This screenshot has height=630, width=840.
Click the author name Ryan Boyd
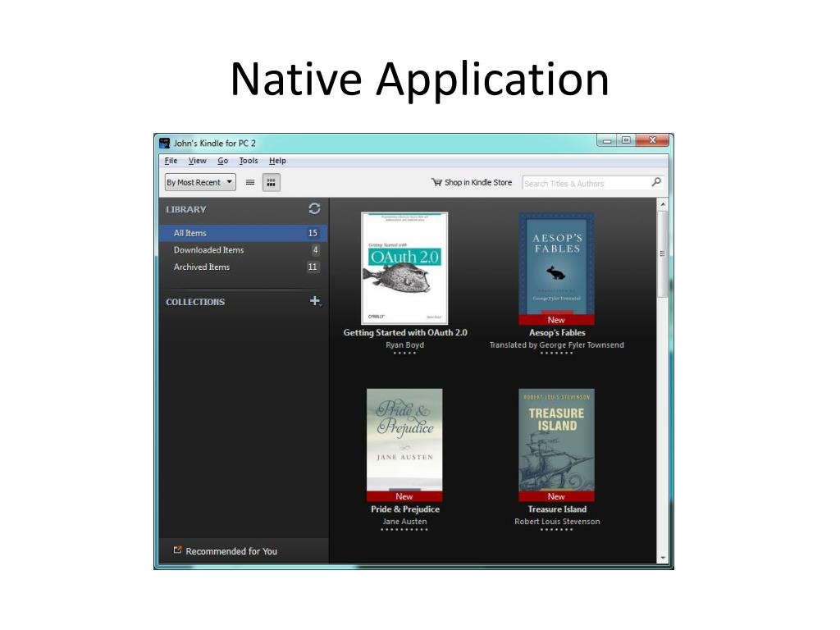[405, 345]
